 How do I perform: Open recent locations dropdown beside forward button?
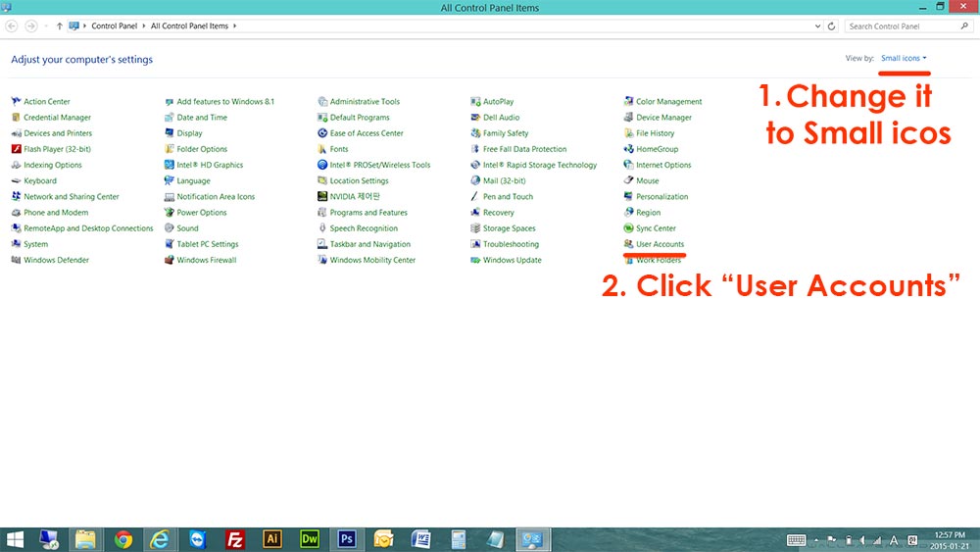(x=46, y=26)
